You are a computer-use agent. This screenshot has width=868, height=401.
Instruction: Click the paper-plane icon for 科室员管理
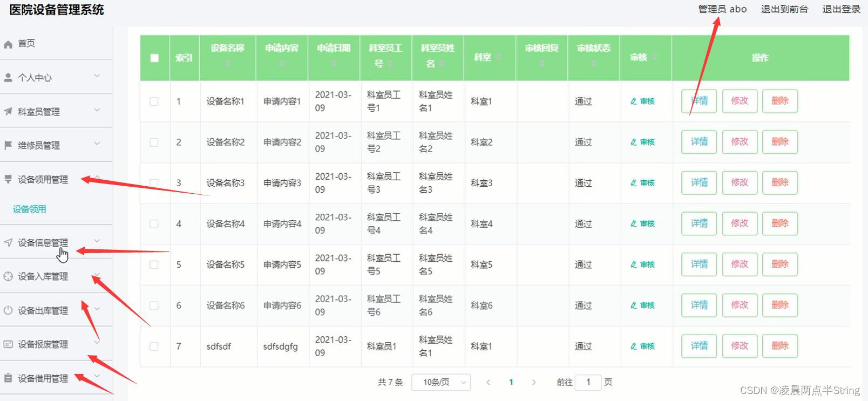(8, 112)
